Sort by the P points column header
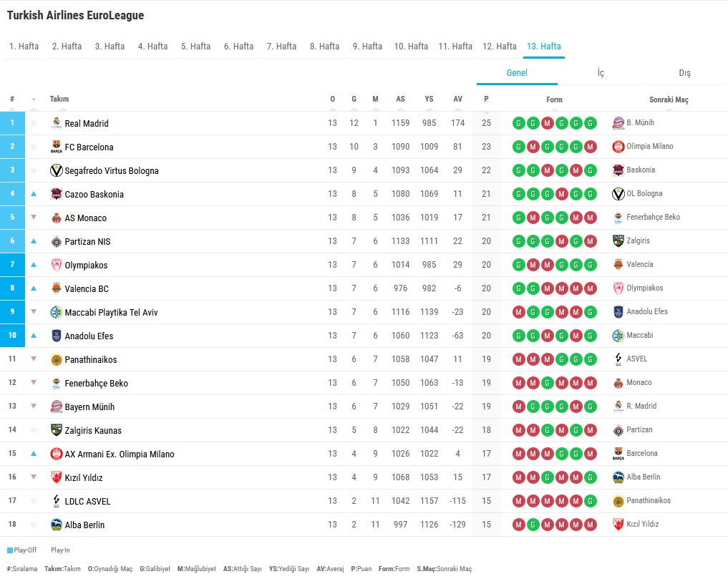This screenshot has height=579, width=728. coord(486,99)
